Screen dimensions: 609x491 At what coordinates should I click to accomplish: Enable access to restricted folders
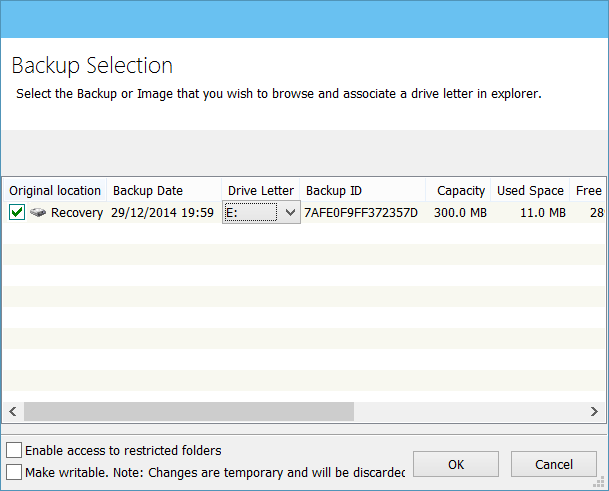14,451
